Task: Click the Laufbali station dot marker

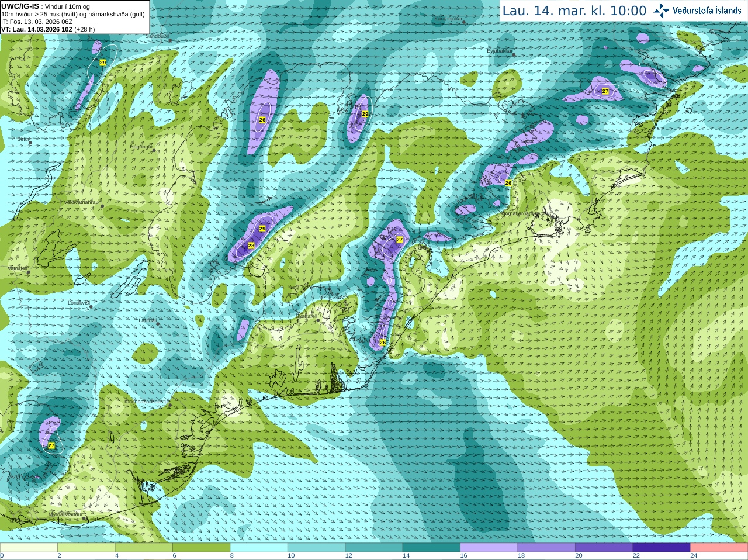Action: click(x=159, y=323)
